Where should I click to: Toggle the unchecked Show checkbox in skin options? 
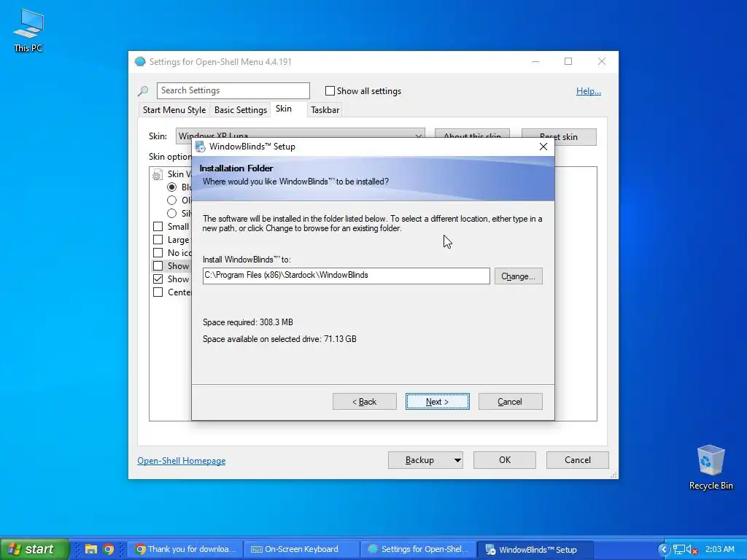(158, 265)
